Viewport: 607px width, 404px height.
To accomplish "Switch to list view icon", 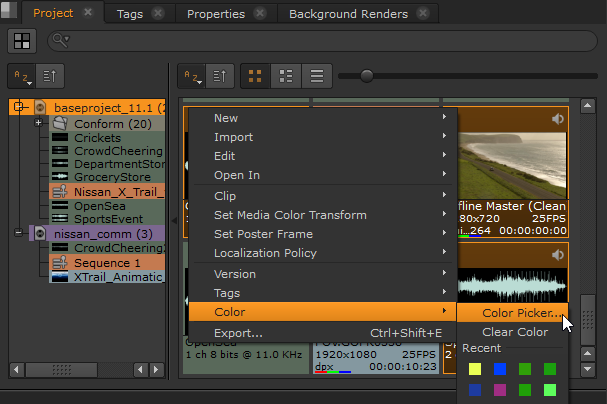I will tap(317, 76).
